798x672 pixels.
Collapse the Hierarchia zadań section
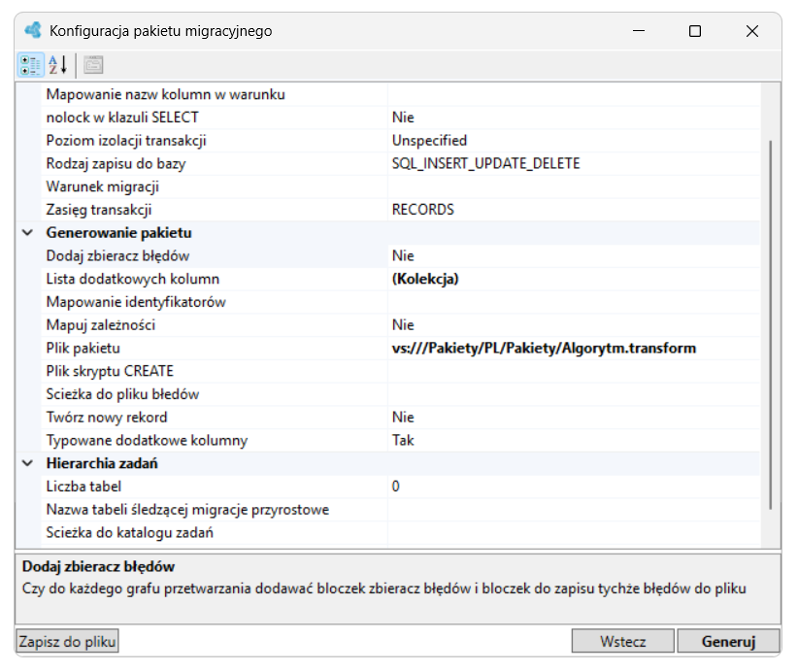coord(28,463)
